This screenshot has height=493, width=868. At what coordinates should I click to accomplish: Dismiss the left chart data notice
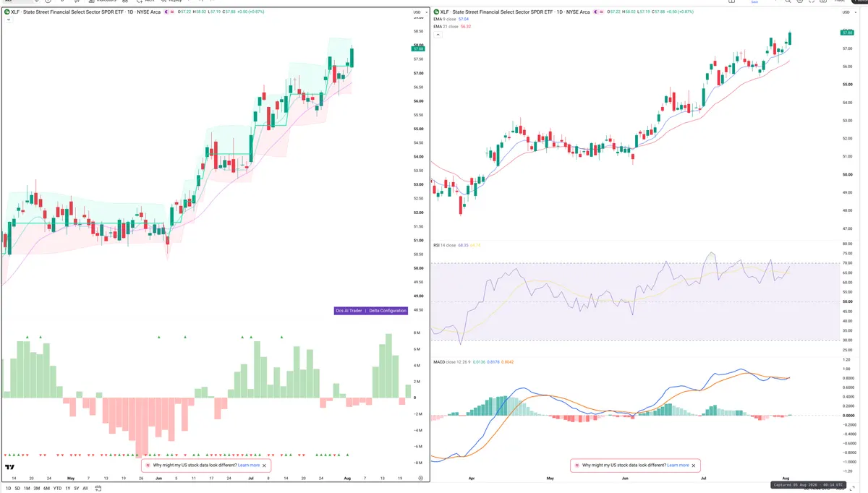tap(264, 466)
